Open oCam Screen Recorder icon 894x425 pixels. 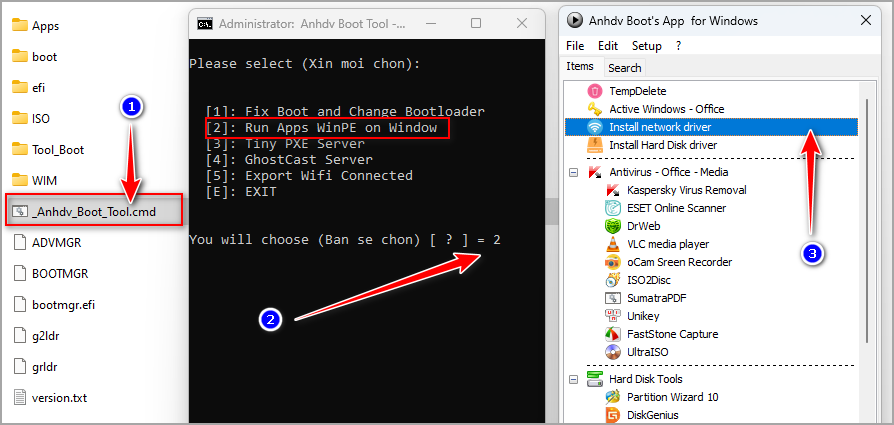point(613,262)
